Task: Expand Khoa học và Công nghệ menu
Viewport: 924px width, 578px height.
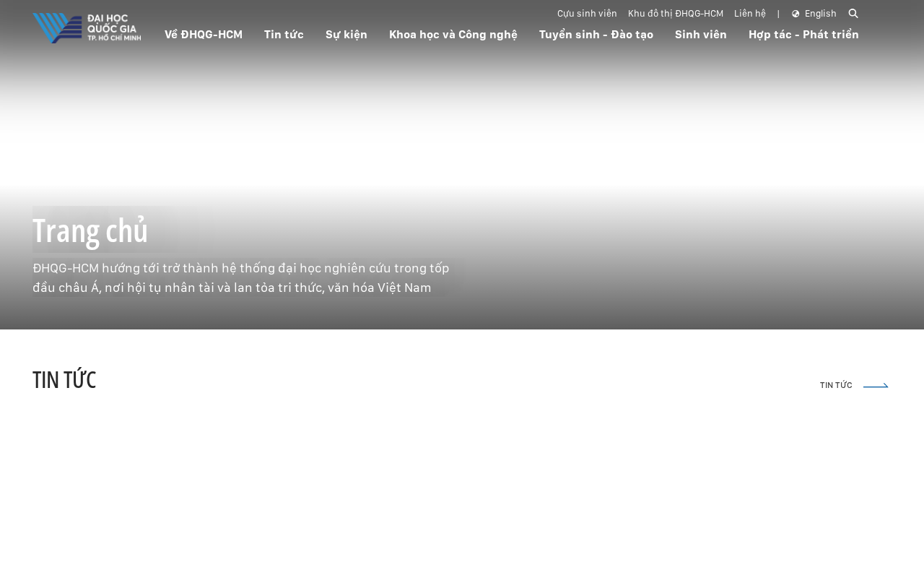Action: pyautogui.click(x=453, y=34)
